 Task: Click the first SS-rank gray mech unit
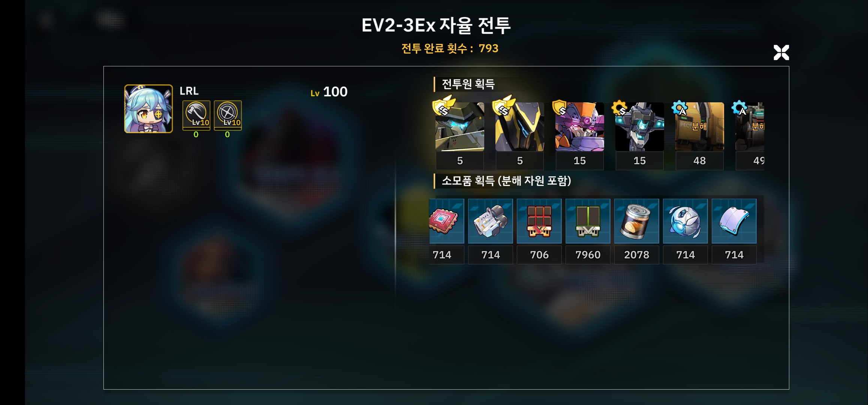[459, 127]
